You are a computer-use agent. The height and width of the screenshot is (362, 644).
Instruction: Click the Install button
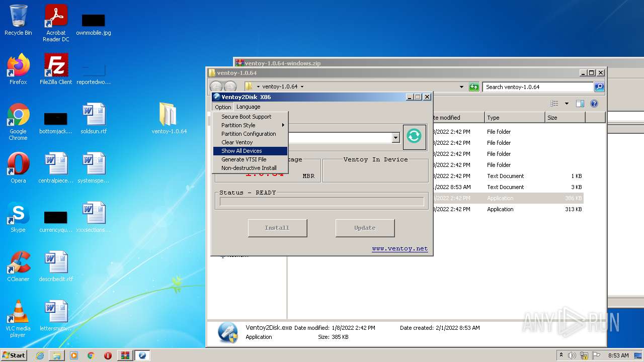click(x=277, y=228)
